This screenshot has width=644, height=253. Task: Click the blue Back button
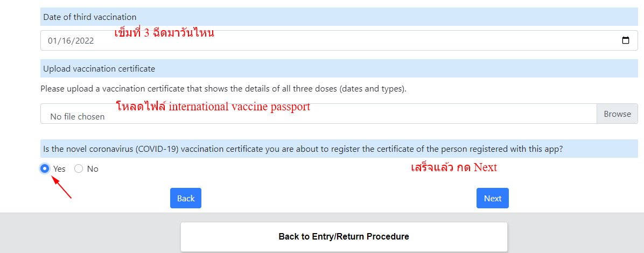186,199
